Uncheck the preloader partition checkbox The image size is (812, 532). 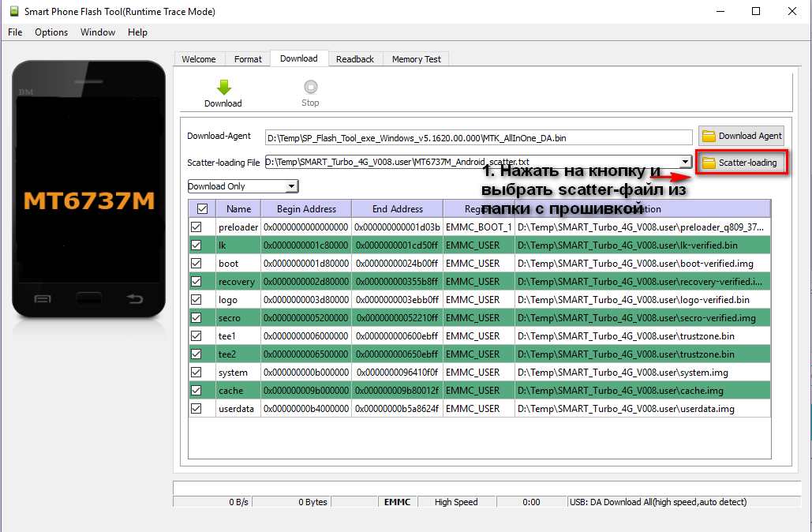point(196,227)
